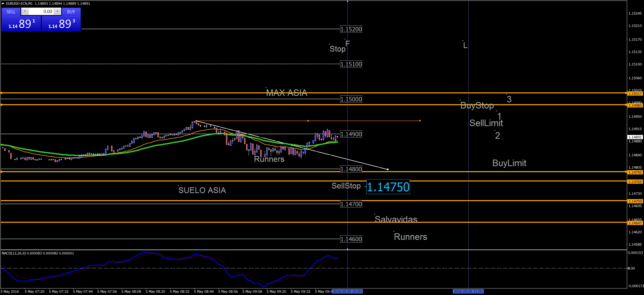The image size is (644, 295).
Task: Click the current price 1.14891 tag
Action: coord(635,137)
